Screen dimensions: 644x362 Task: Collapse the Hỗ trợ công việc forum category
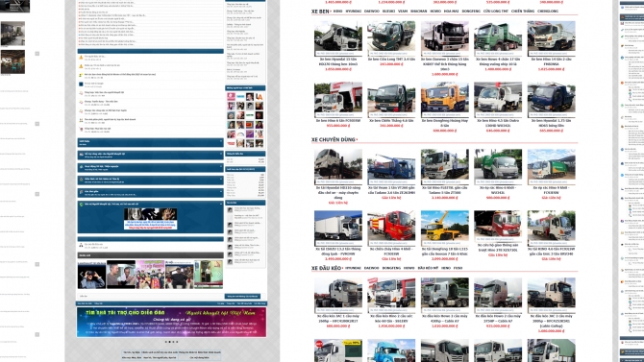(x=221, y=154)
